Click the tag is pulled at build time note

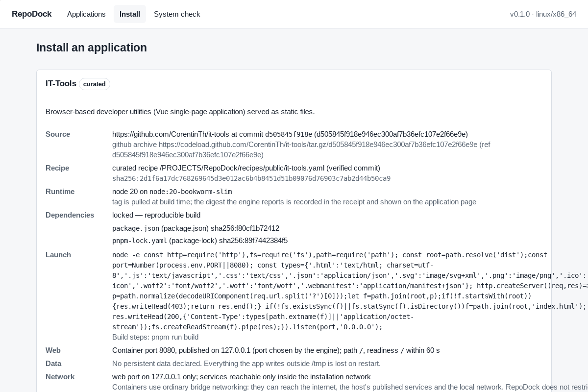tap(294, 202)
